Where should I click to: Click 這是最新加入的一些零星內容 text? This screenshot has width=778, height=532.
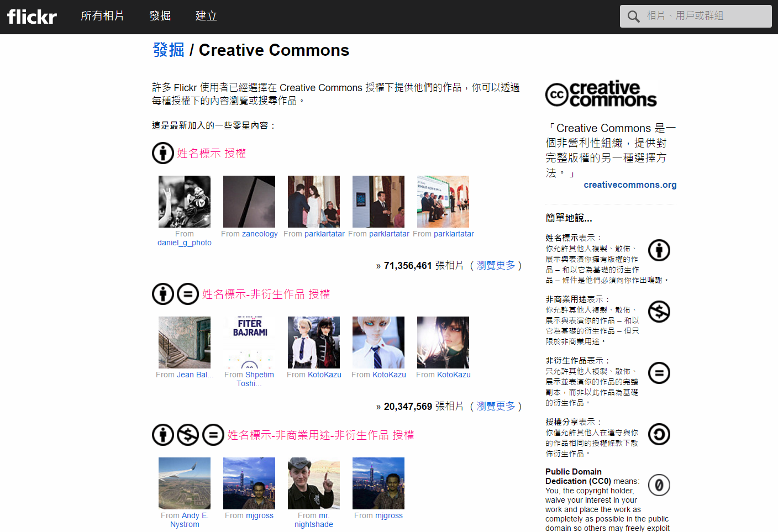(213, 125)
